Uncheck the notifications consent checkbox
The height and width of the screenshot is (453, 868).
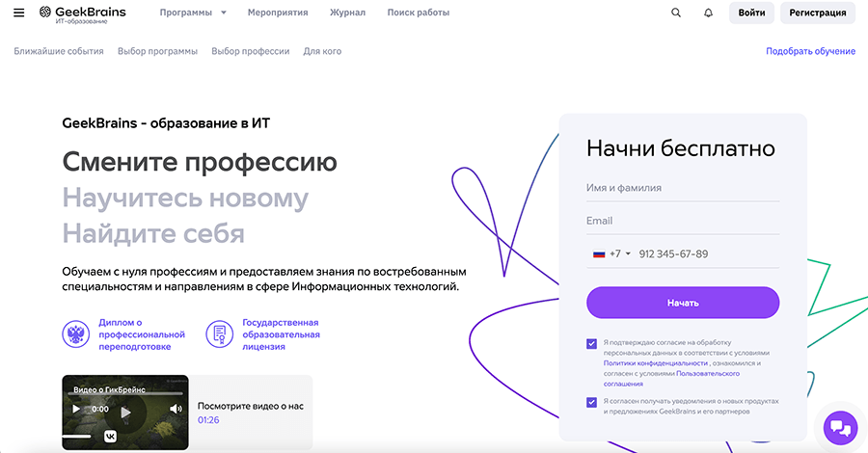click(592, 402)
